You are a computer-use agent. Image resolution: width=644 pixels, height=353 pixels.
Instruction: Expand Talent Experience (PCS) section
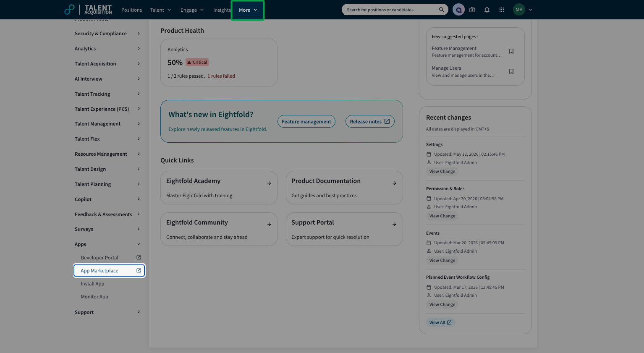107,109
